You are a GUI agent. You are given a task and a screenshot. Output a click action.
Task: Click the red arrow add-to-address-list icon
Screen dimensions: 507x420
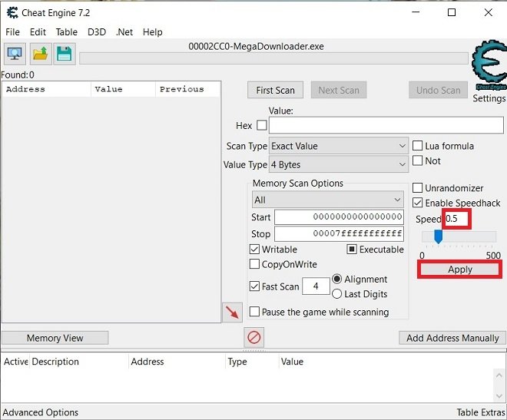tap(232, 313)
